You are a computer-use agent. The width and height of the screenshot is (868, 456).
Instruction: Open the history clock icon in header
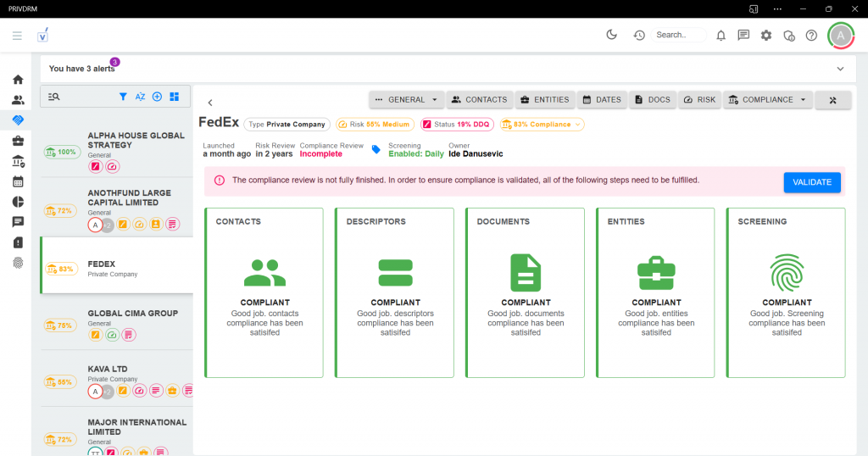[639, 36]
